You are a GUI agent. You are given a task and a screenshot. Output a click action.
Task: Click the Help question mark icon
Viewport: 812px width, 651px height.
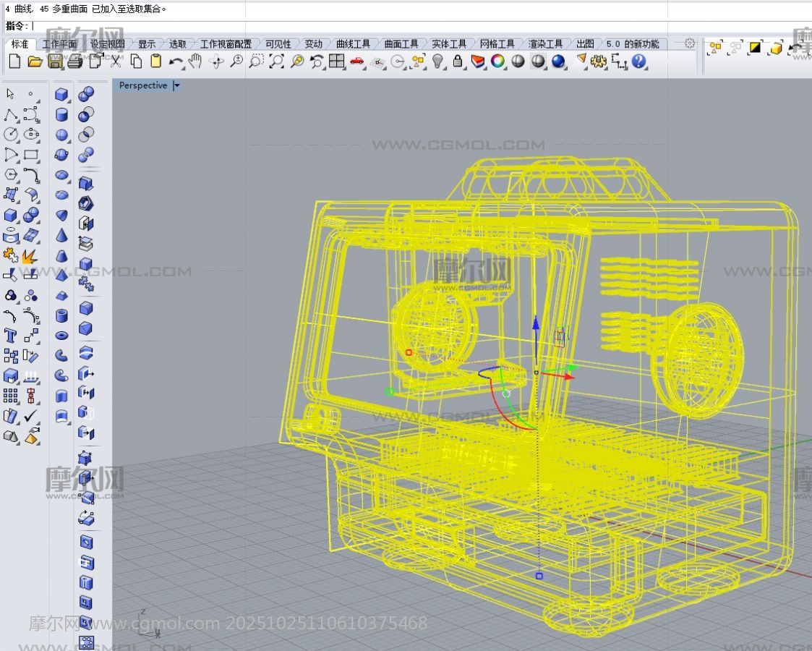click(x=638, y=61)
